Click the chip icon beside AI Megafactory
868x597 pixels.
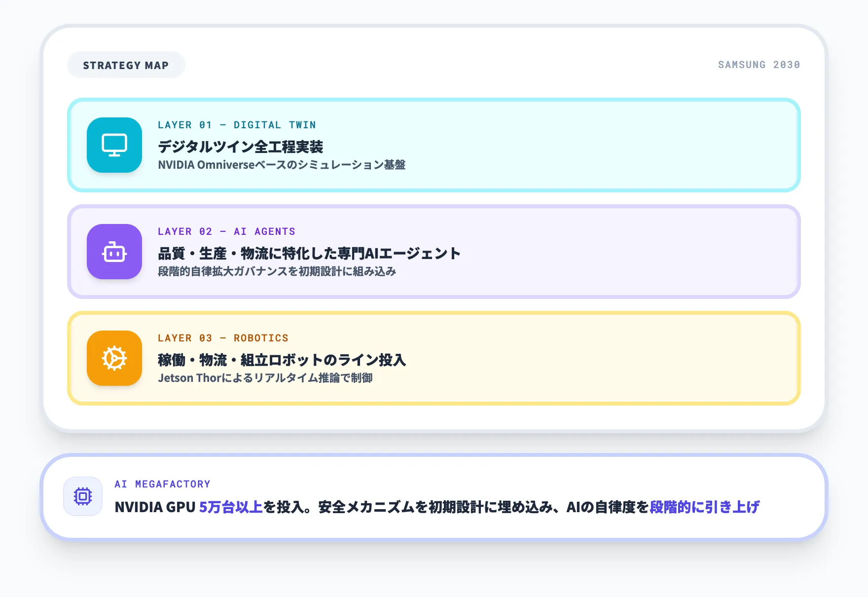(x=83, y=496)
